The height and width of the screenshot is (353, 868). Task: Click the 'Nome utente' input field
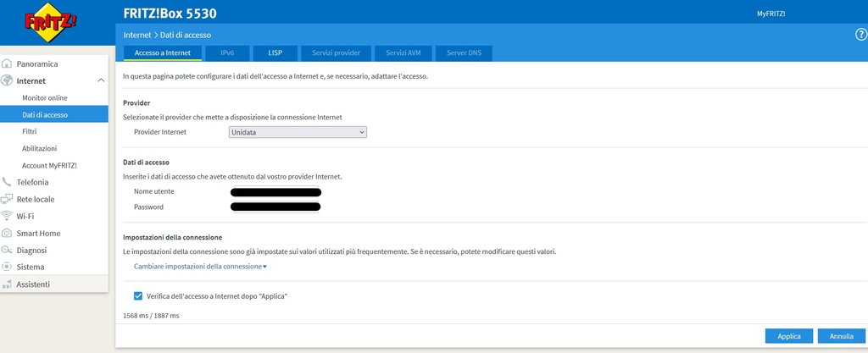tap(275, 191)
